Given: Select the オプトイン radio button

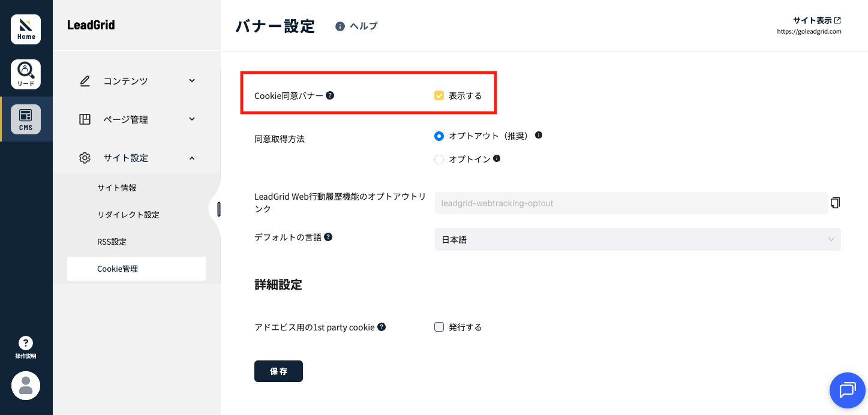Looking at the screenshot, I should 439,159.
